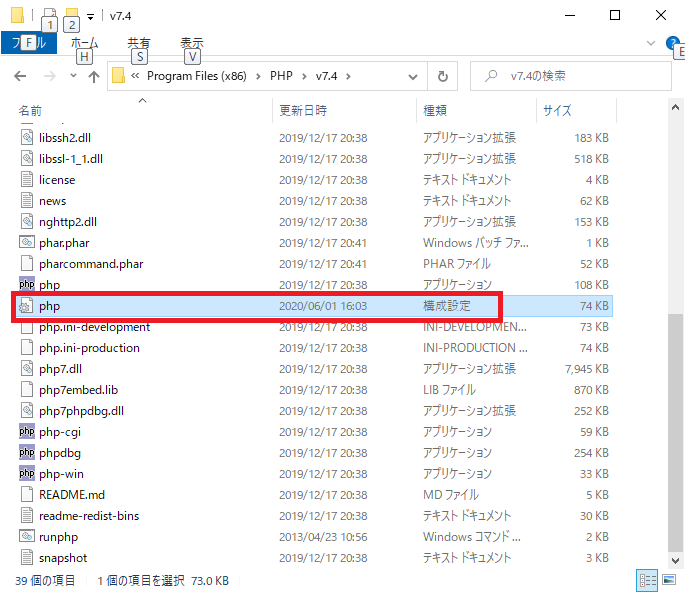Click the README.md file icon
This screenshot has width=685, height=593.
pyautogui.click(x=27, y=494)
